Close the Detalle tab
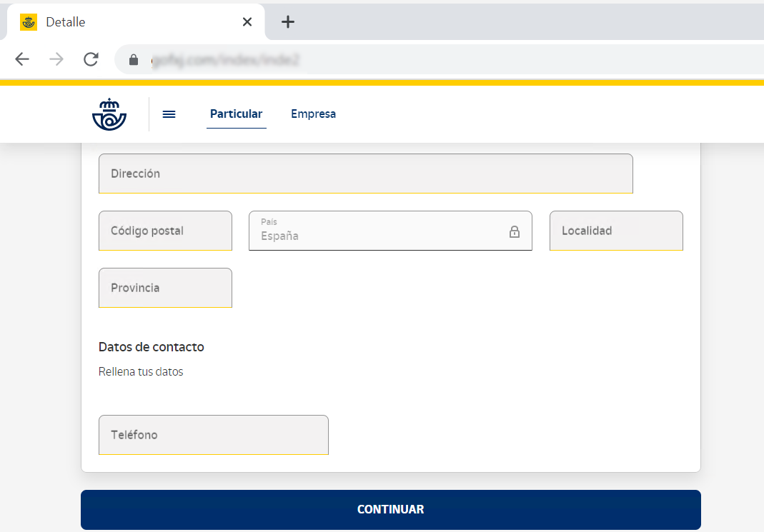This screenshot has width=764, height=532. 247,22
